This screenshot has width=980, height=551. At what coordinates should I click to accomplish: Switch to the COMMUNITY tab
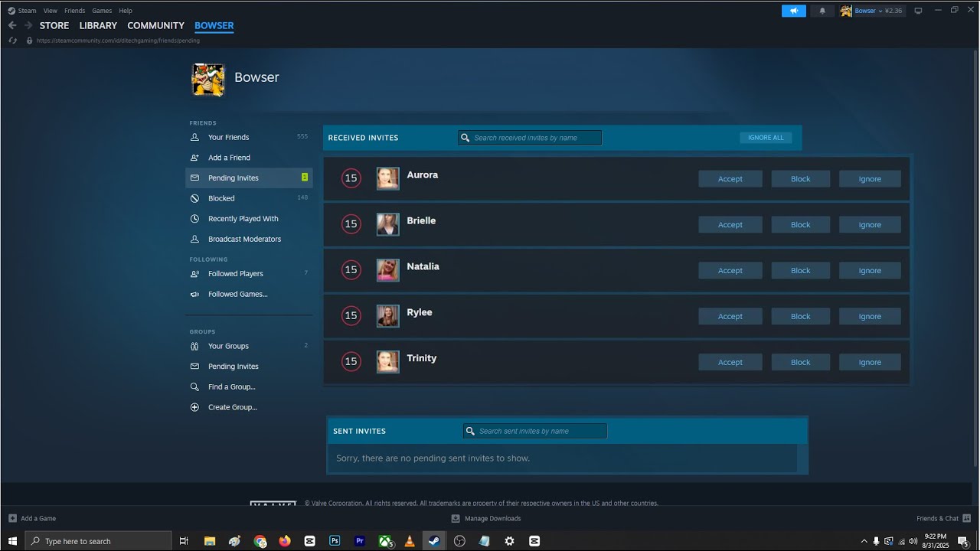coord(155,25)
